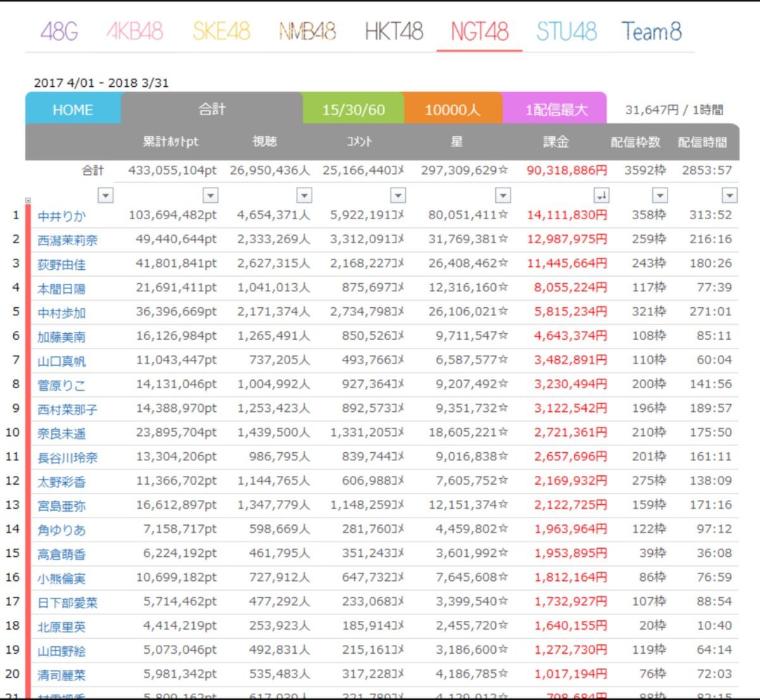This screenshot has height=700, width=760.
Task: Switch to the Team8 group tab
Action: 651,31
